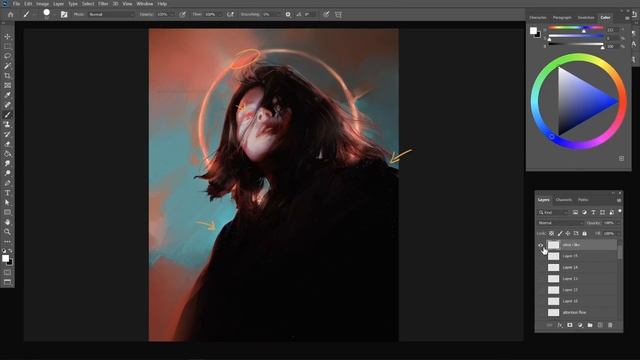Switch to the Paragraph tab
640x360 pixels.
tap(562, 18)
